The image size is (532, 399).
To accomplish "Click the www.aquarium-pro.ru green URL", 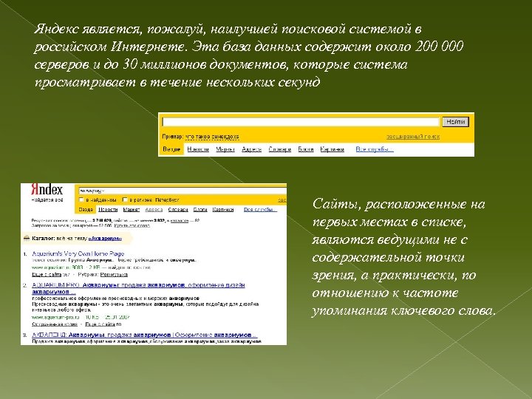I will tap(55, 317).
